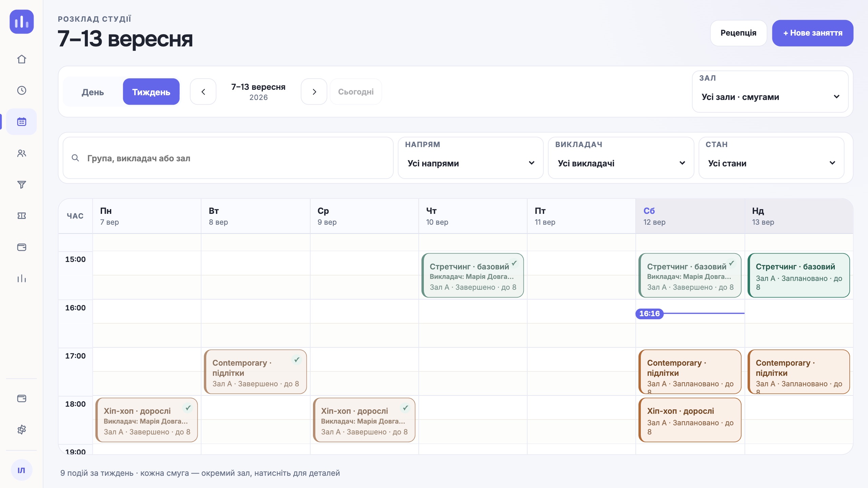Expand the Напрям dropdown Усі напрями

[x=471, y=158]
